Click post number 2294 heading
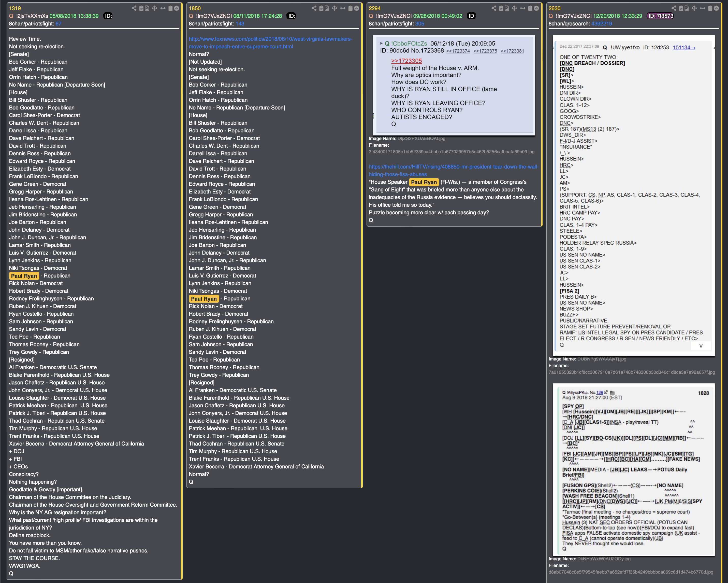This screenshot has width=728, height=583. pos(375,8)
